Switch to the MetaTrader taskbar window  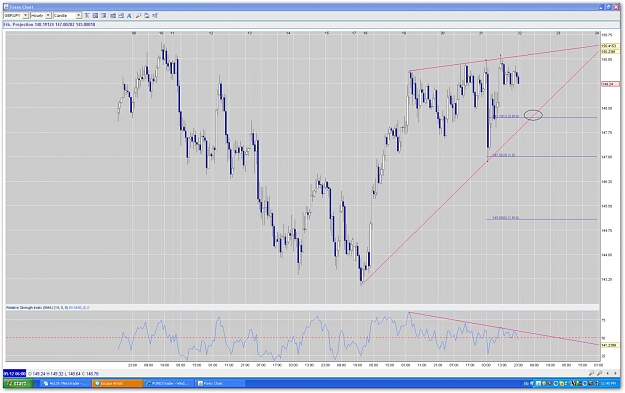click(65, 383)
